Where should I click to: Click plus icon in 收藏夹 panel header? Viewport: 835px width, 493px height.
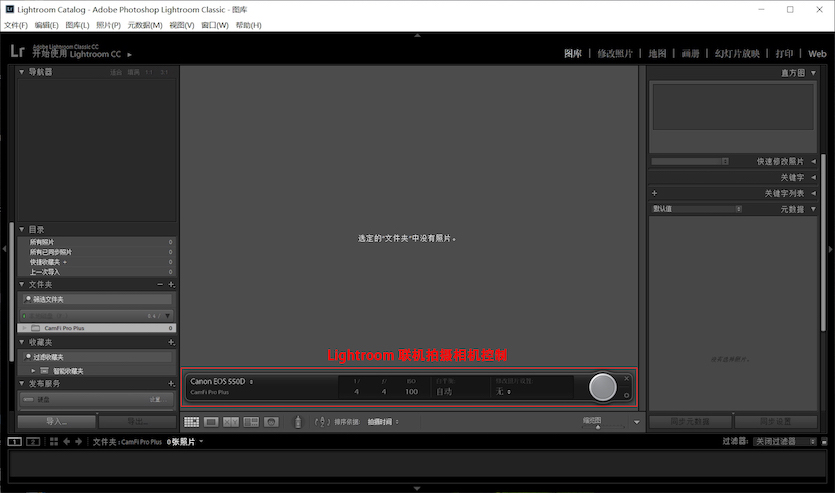point(171,342)
